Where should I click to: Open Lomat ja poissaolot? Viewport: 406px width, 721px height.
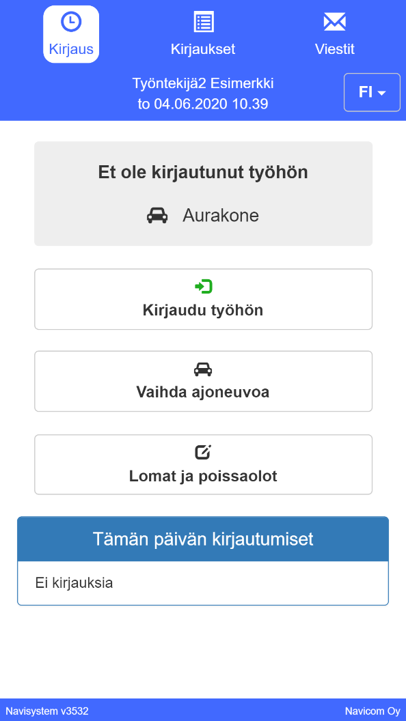203,464
